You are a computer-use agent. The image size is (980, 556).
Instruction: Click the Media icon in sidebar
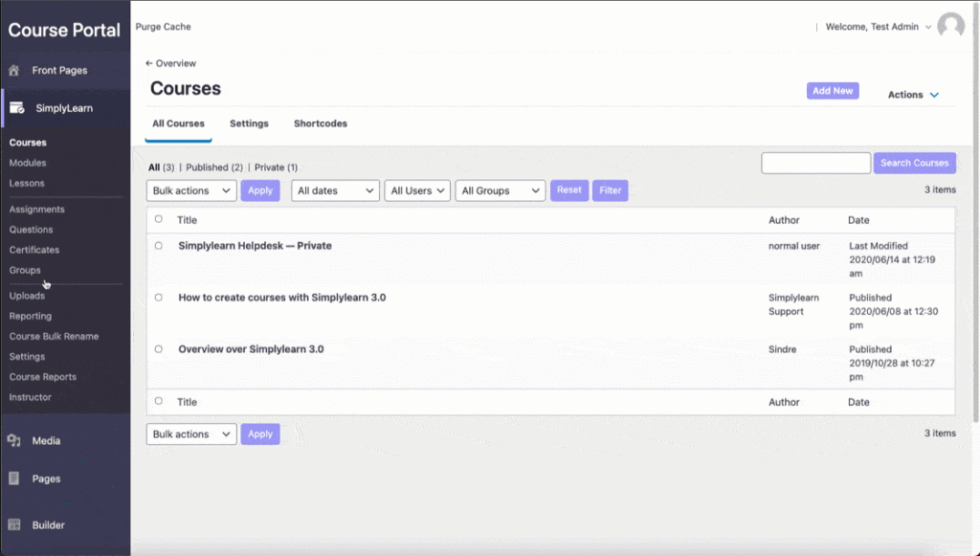tap(14, 441)
